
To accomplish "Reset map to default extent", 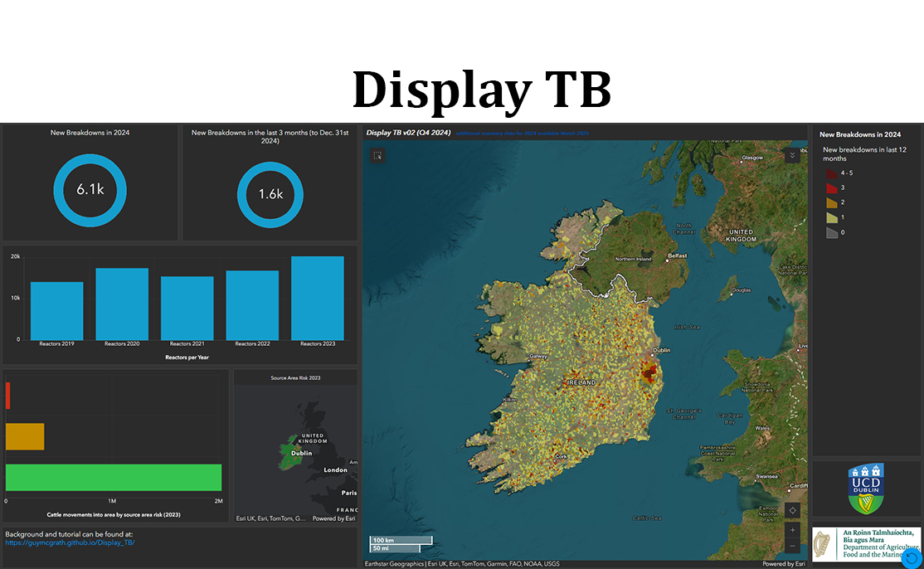I will (793, 511).
